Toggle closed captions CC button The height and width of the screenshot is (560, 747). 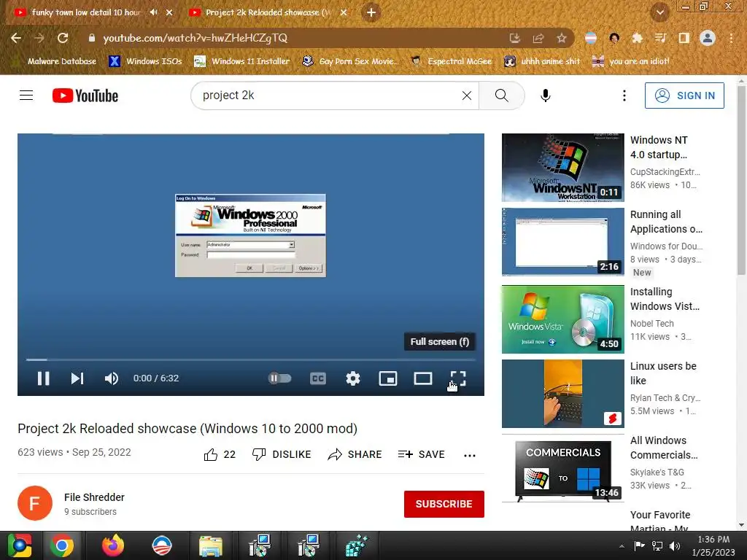[x=318, y=378]
